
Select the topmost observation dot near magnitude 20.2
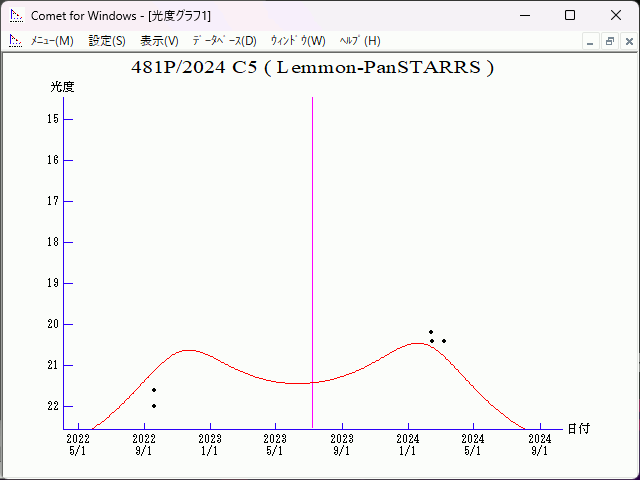tap(431, 332)
